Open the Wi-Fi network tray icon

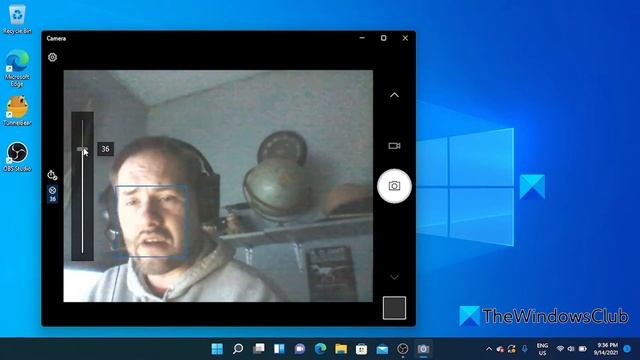click(x=560, y=349)
